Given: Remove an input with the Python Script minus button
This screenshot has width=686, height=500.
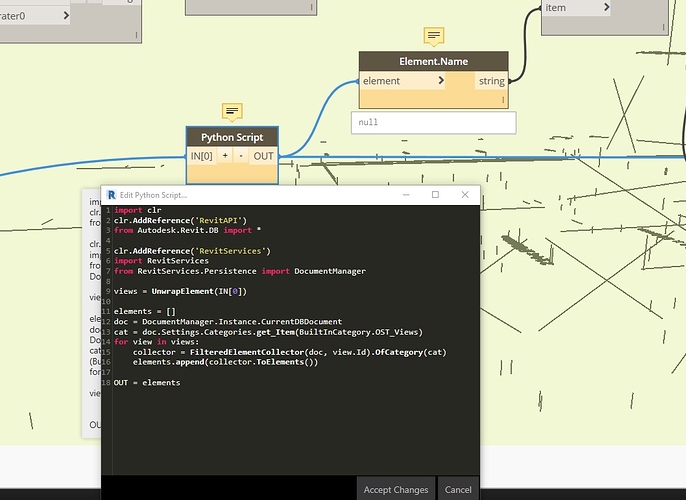Looking at the screenshot, I should [x=241, y=156].
